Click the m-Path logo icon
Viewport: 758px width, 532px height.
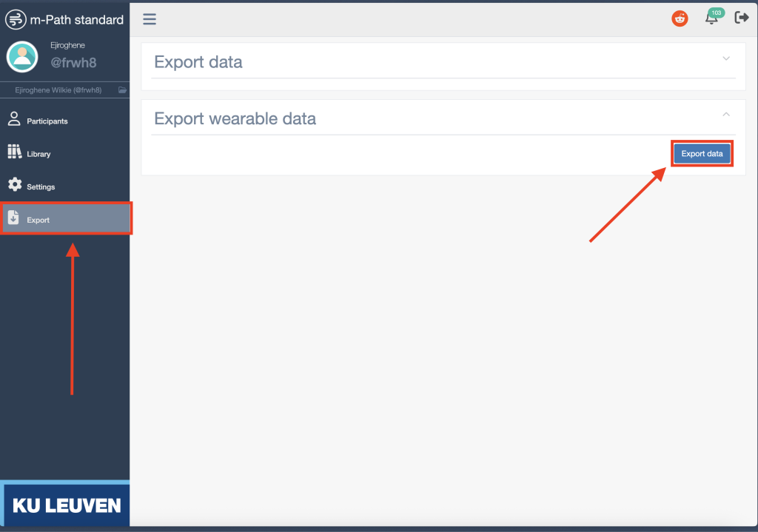(16, 19)
